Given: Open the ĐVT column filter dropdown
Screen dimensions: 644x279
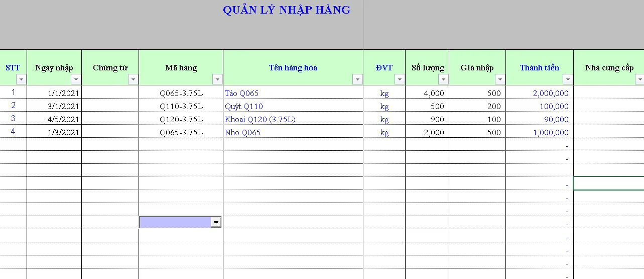Looking at the screenshot, I should 400,79.
